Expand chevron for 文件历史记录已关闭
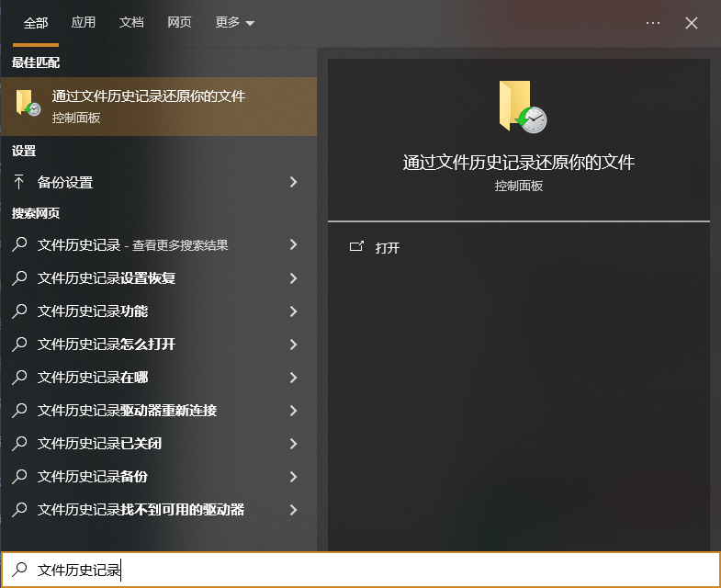 [x=293, y=444]
